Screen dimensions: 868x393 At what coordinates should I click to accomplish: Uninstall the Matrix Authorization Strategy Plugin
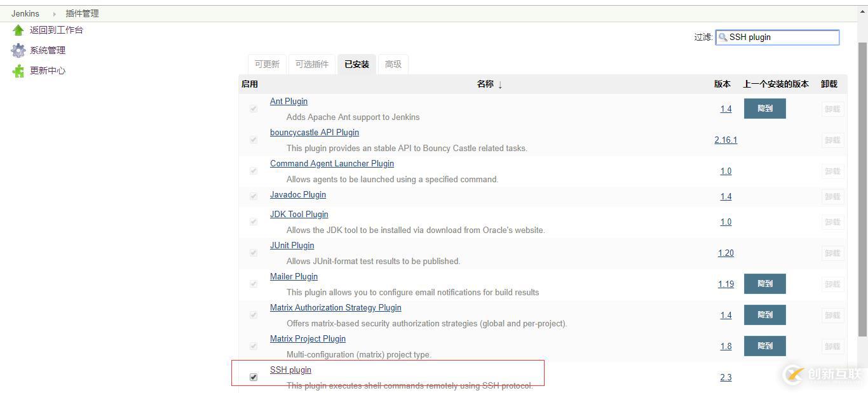832,315
